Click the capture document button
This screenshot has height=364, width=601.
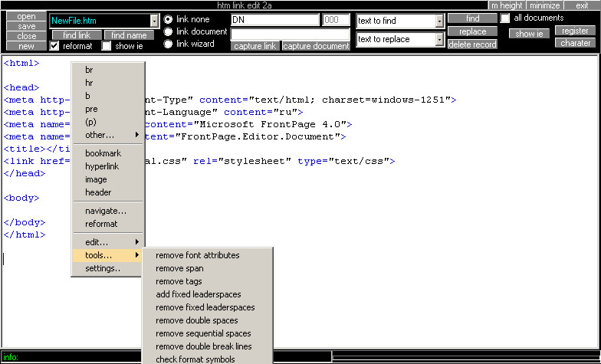click(316, 46)
